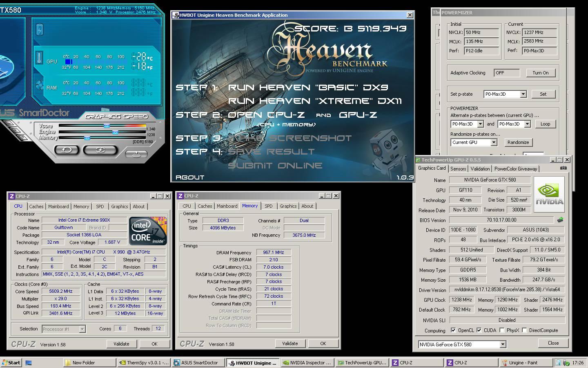
Task: Click SmartDoctor collapse panel button
Action: pyautogui.click(x=136, y=155)
